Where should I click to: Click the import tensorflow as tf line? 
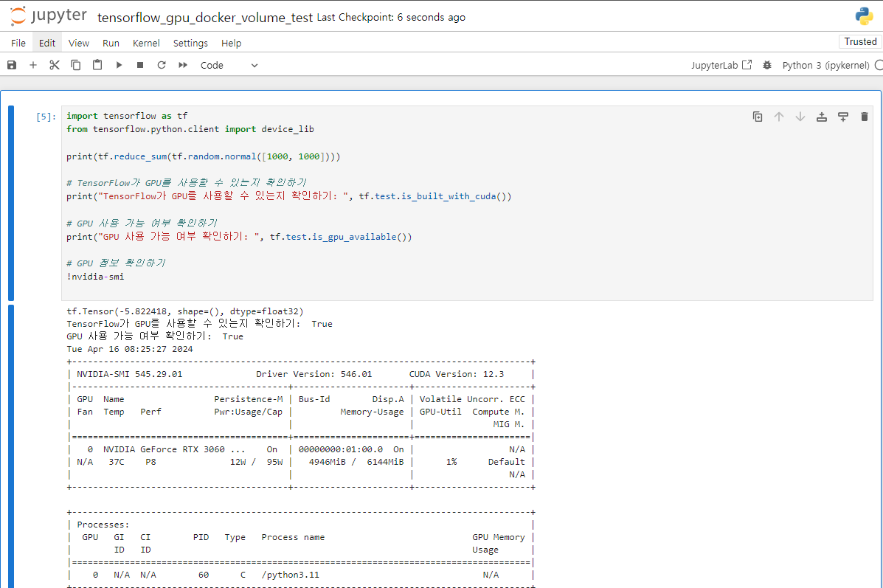(x=127, y=116)
